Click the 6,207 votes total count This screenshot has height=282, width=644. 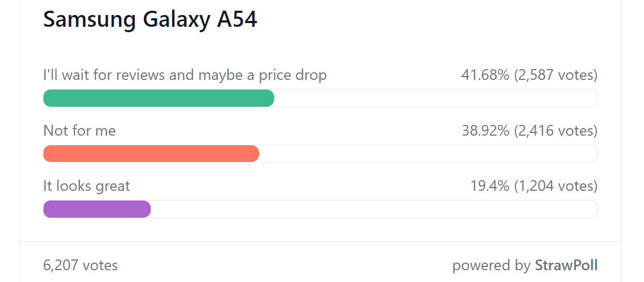[x=80, y=265]
